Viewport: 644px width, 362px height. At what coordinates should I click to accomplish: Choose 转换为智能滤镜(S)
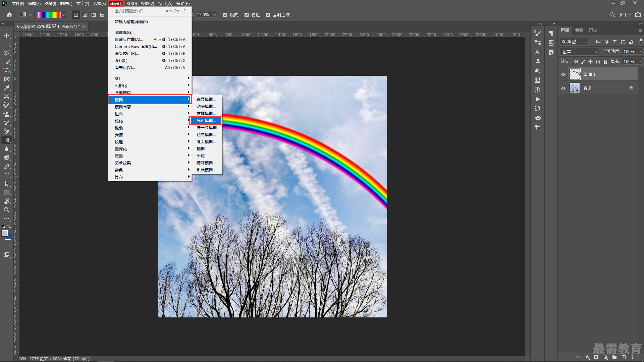point(150,22)
